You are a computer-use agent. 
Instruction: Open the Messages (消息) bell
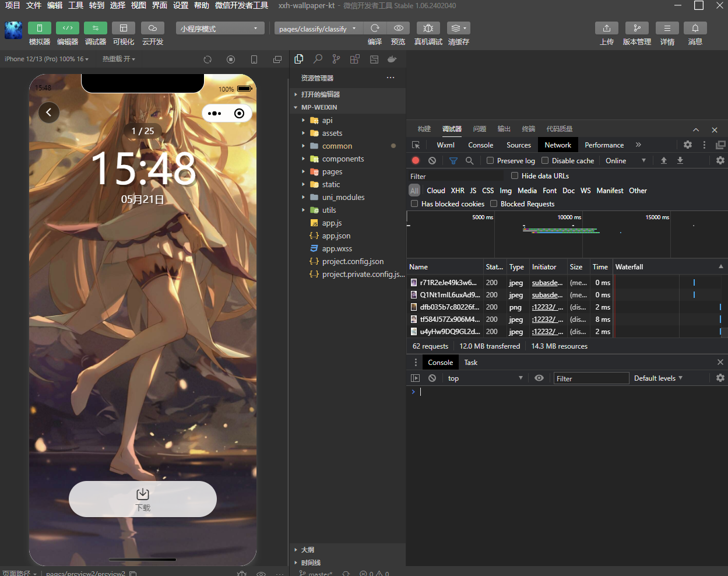pyautogui.click(x=695, y=28)
